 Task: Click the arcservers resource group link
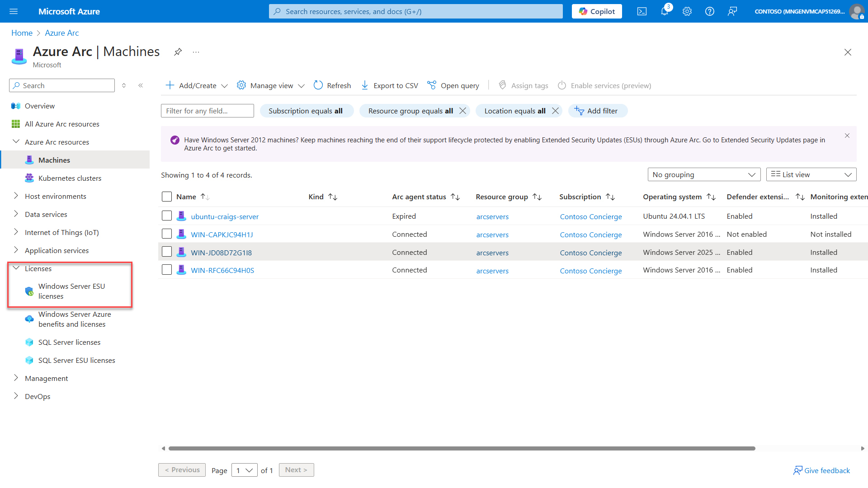[492, 216]
